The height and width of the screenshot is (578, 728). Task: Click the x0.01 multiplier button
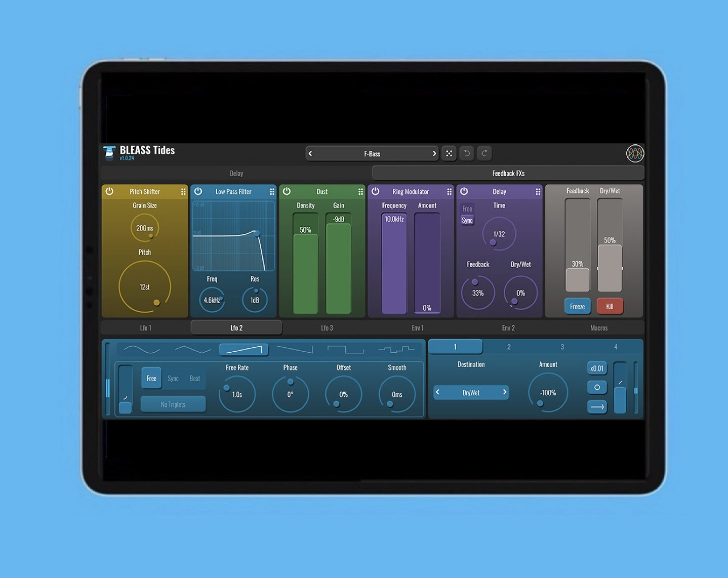point(597,368)
